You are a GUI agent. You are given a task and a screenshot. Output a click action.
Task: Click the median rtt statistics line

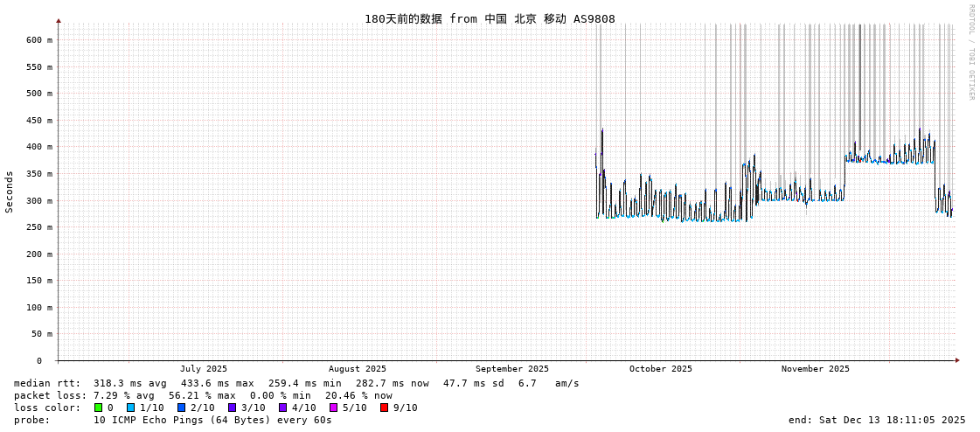point(296,383)
